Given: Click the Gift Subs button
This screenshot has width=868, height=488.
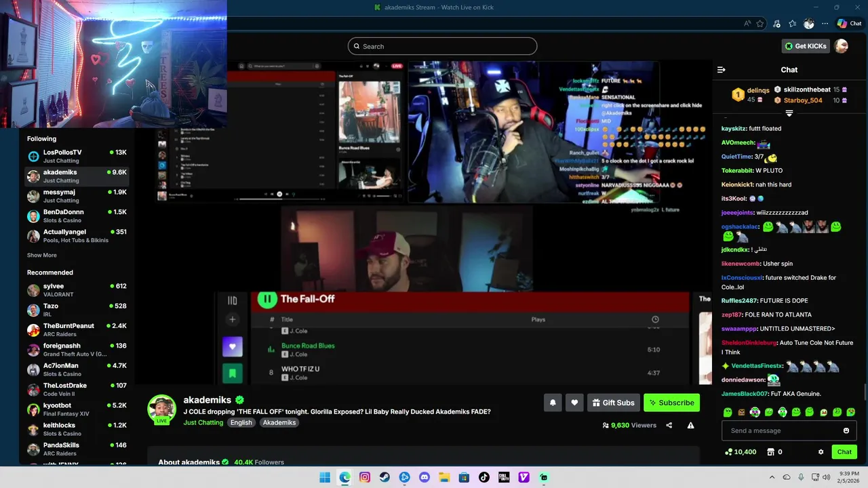Looking at the screenshot, I should 614,403.
